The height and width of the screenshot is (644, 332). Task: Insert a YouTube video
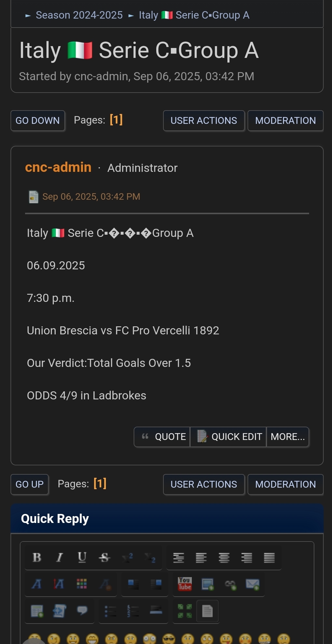[x=185, y=584]
